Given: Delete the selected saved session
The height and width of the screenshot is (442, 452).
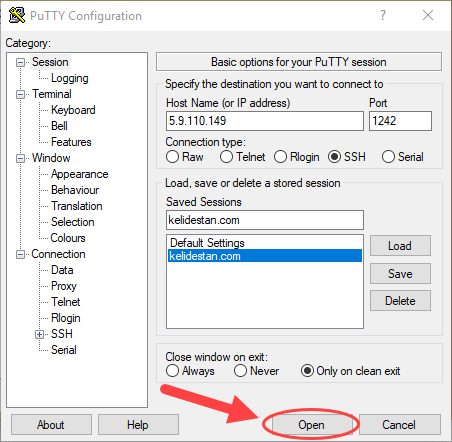Looking at the screenshot, I should 400,301.
